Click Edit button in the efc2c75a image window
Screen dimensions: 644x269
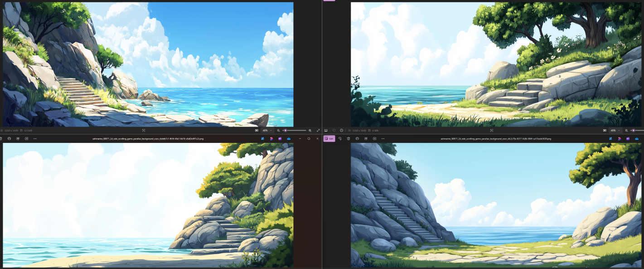tap(329, 138)
